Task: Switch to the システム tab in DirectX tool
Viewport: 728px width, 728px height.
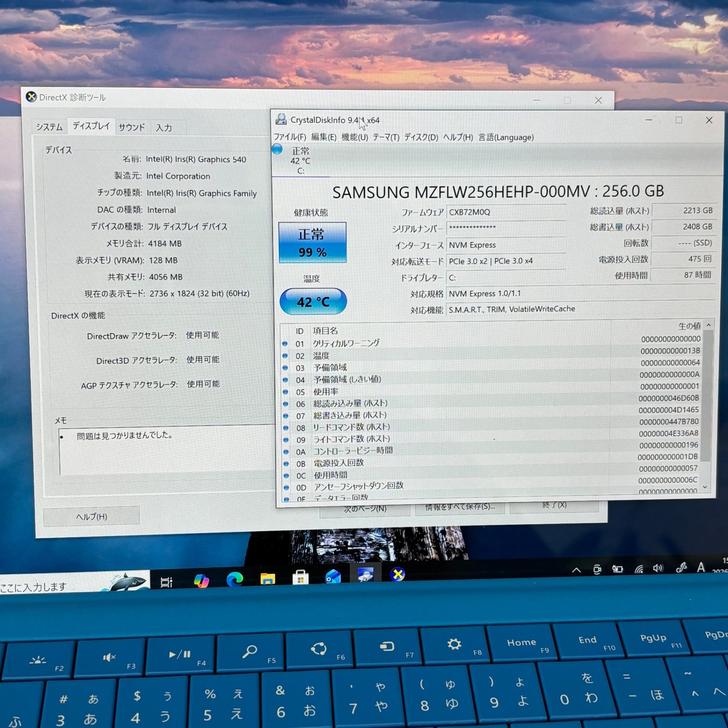Action: [49, 127]
